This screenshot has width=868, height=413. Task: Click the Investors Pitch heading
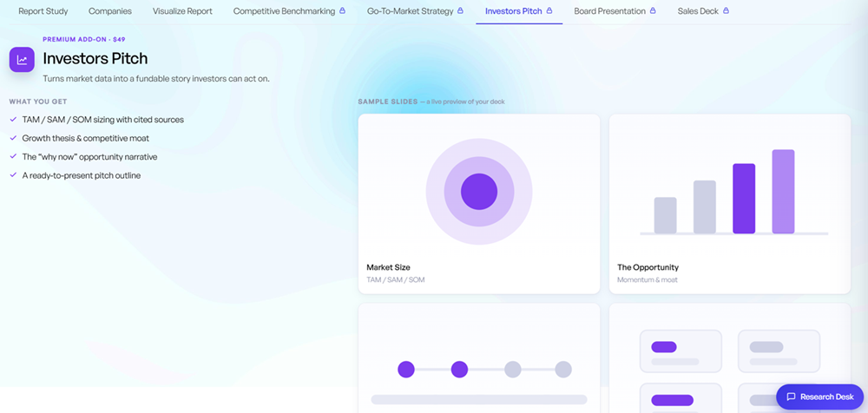click(95, 59)
